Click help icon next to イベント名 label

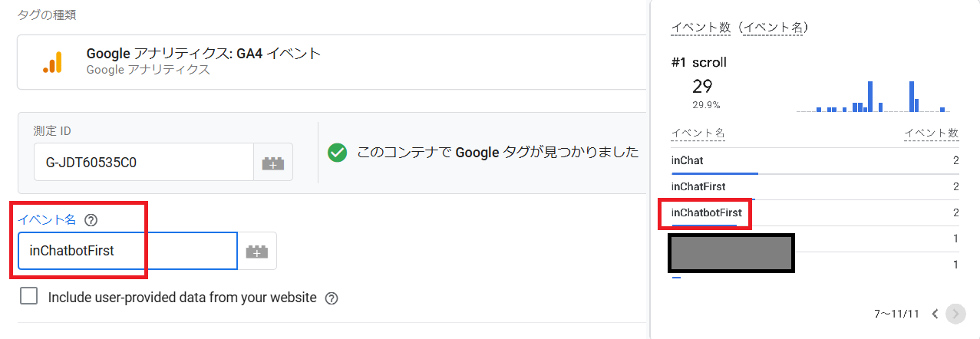coord(91,220)
